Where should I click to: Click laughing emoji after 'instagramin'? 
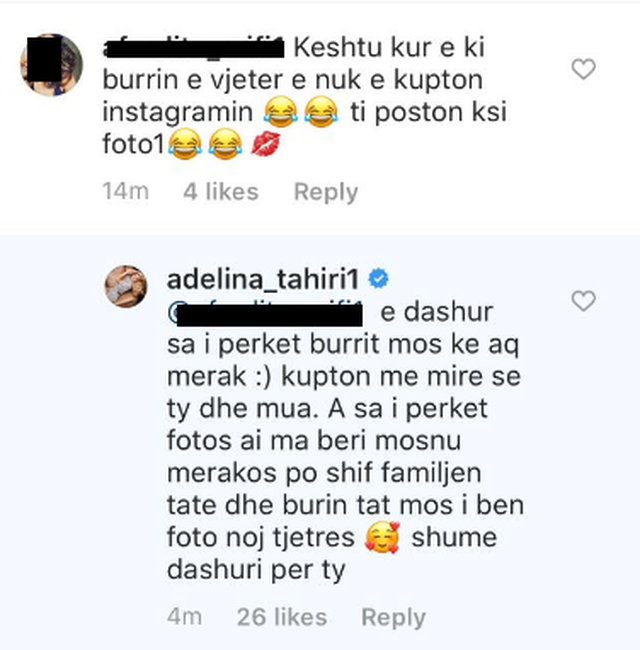[x=281, y=112]
